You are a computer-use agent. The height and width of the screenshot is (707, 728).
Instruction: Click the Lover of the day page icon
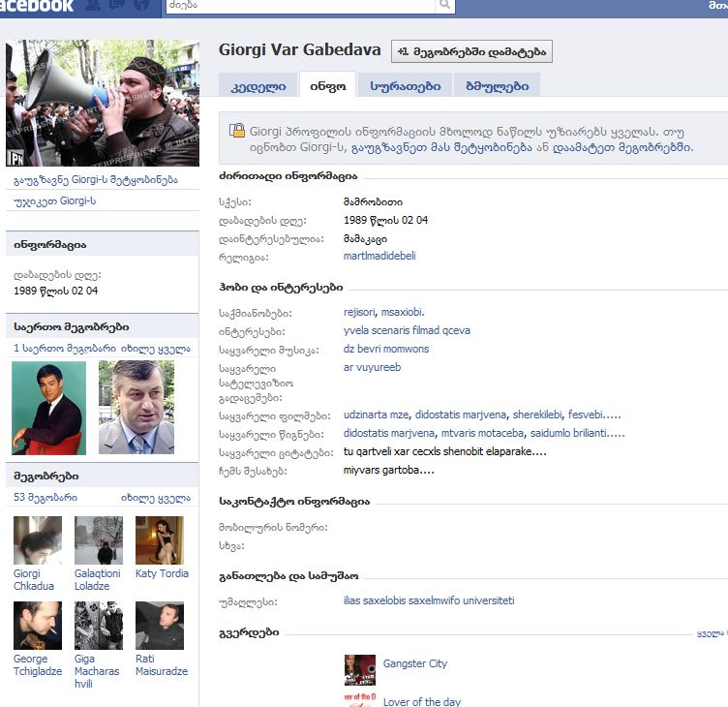pos(360,700)
